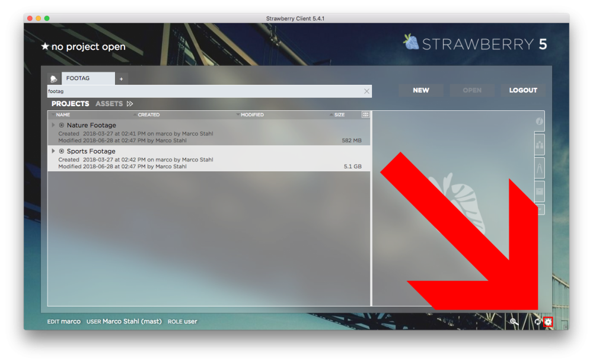Open the column grid view options icon
The width and height of the screenshot is (593, 364).
[365, 114]
